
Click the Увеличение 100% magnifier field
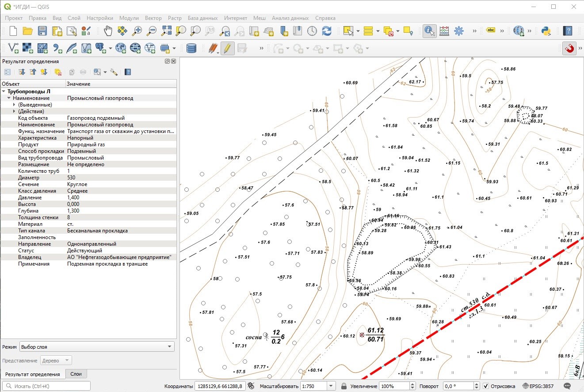[x=398, y=386]
